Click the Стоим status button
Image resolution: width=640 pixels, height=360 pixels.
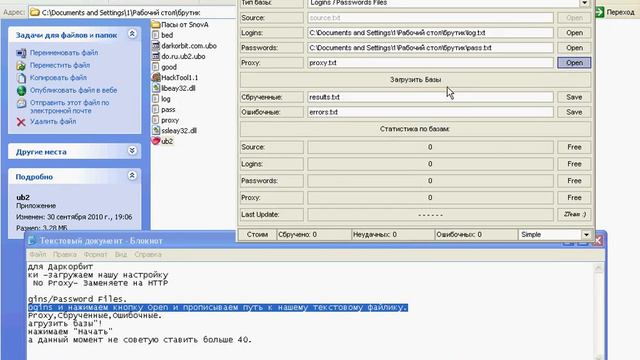[257, 235]
